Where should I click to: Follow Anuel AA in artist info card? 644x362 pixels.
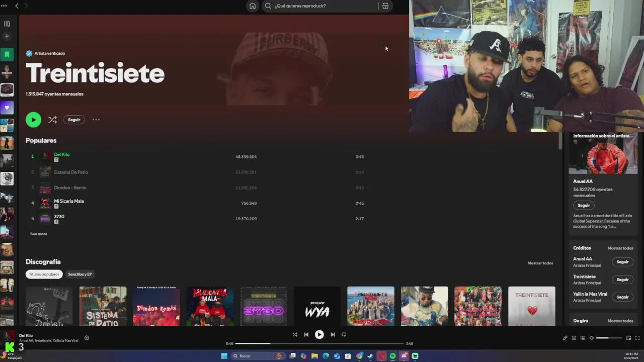(584, 205)
